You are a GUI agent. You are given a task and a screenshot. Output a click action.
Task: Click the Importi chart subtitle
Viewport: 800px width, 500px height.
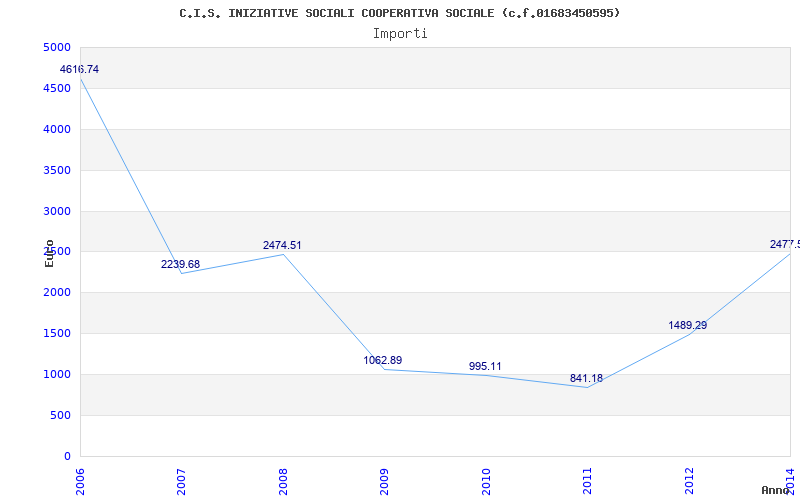tap(400, 34)
